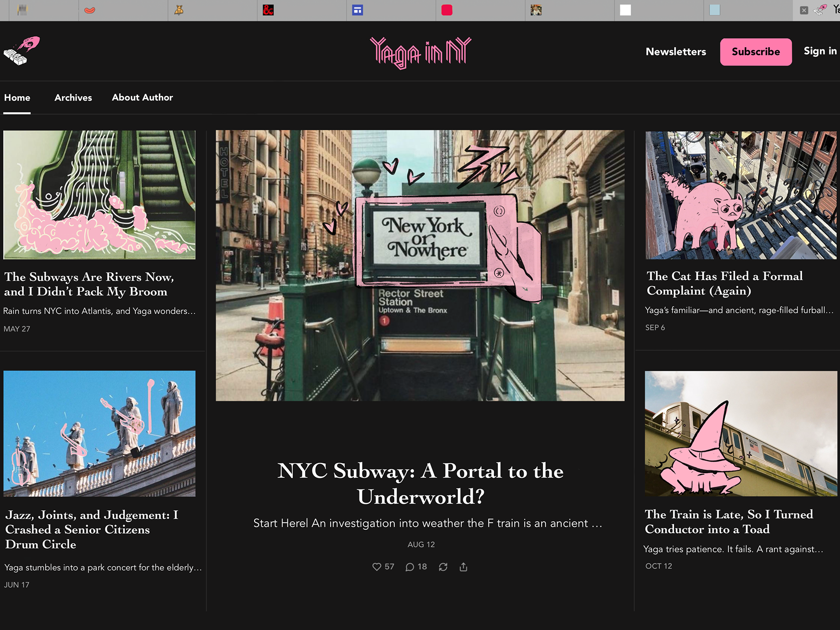The width and height of the screenshot is (840, 630).
Task: Share the featured post with upload icon
Action: pos(463,567)
